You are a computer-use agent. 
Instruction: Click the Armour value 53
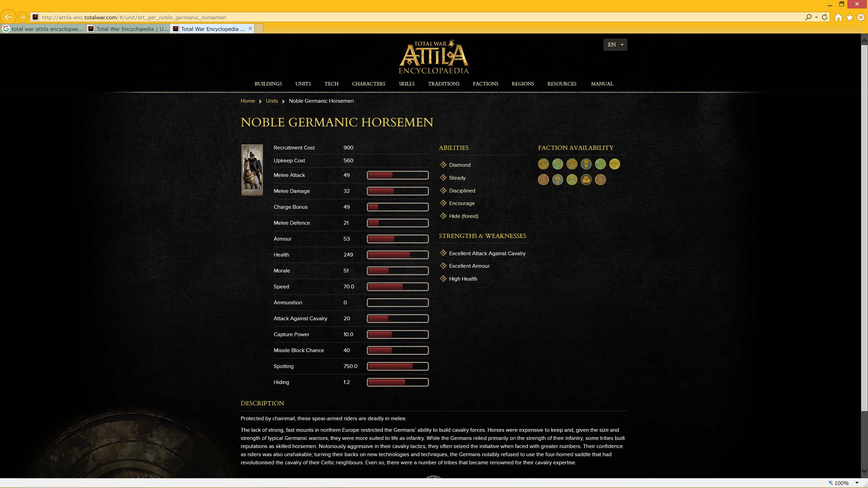[x=347, y=239]
